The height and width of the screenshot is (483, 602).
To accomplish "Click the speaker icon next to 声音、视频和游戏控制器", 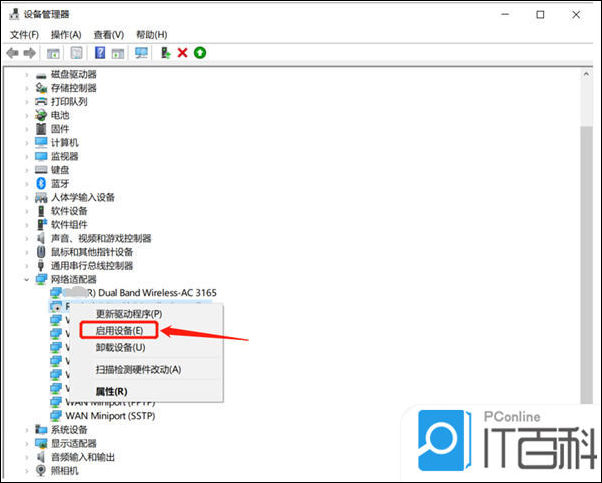I will 41,238.
